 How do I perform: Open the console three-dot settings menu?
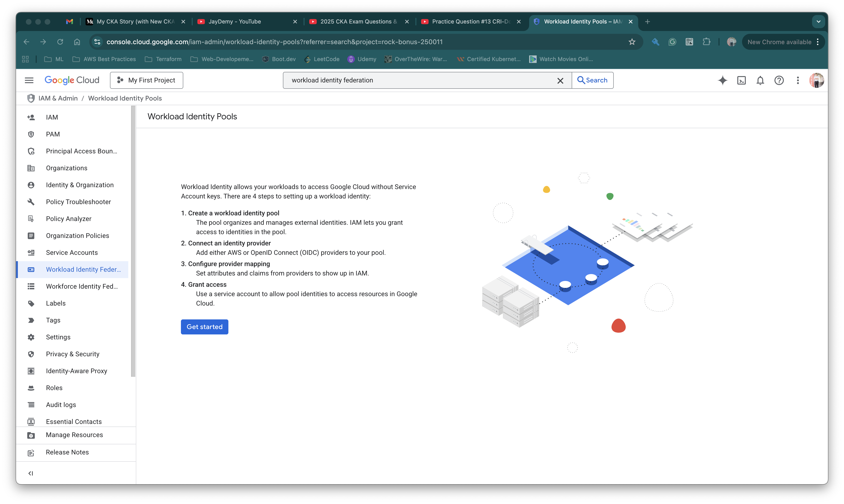coord(798,80)
